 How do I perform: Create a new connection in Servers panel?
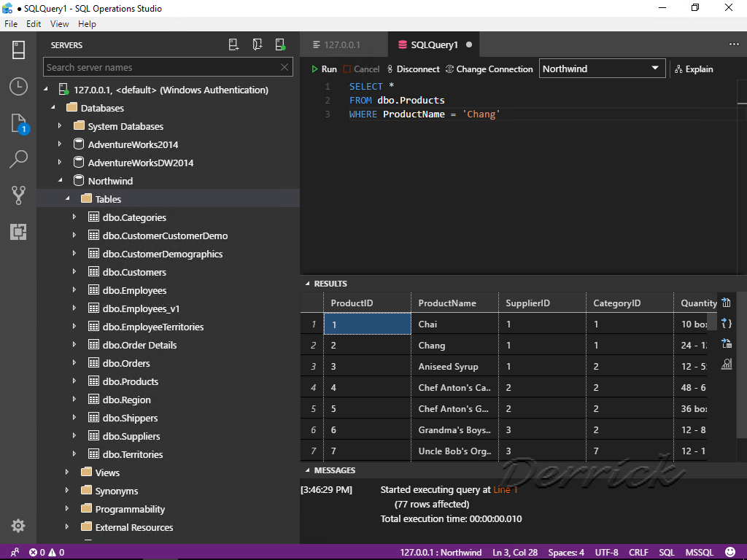point(233,44)
